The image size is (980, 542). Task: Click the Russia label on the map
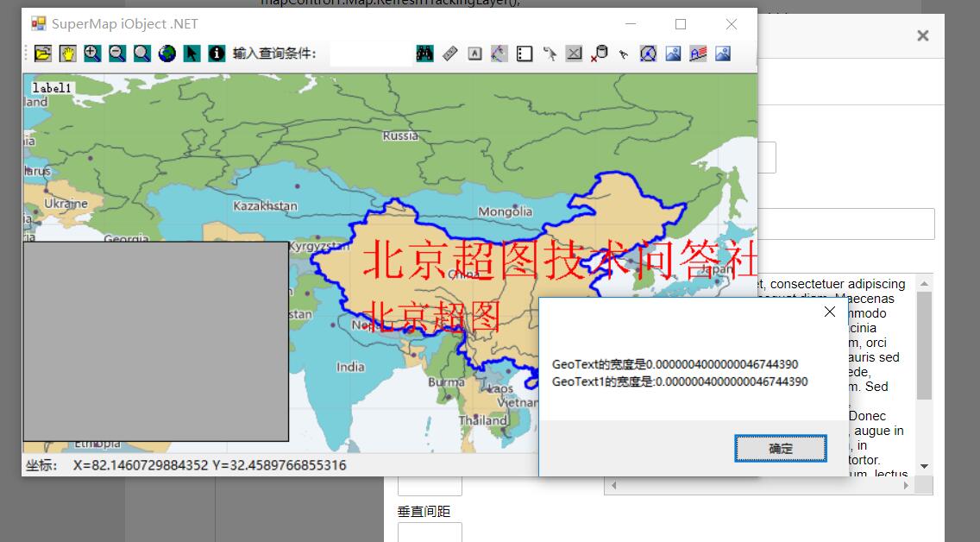pos(400,135)
